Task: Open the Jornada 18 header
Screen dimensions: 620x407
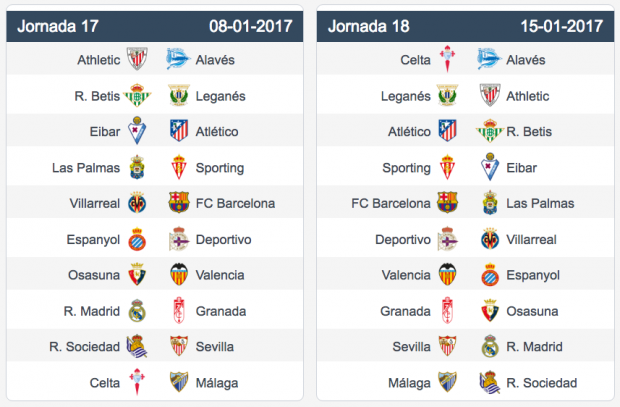Action: tap(465, 27)
